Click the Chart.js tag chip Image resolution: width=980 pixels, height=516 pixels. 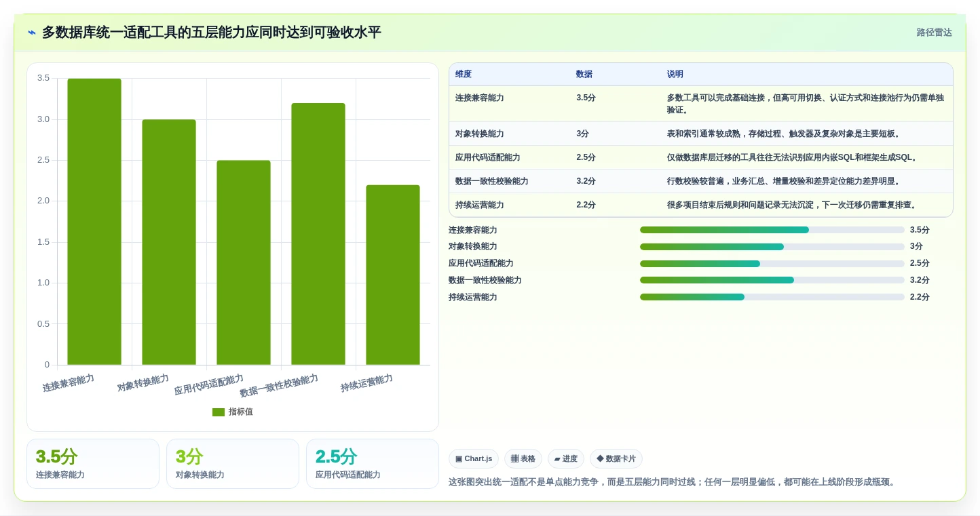tap(474, 459)
